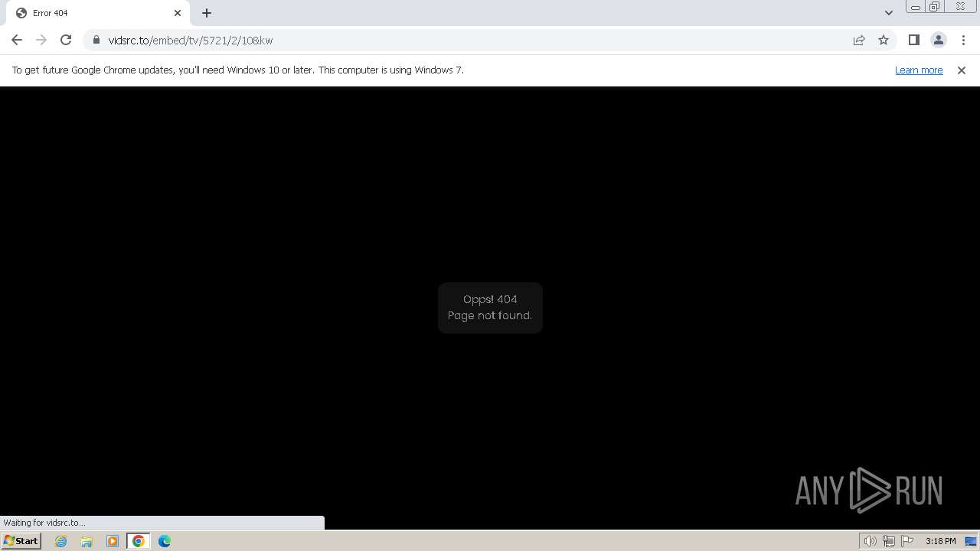Viewport: 980px width, 551px height.
Task: Click the Show desktop tray icon
Action: [x=971, y=541]
